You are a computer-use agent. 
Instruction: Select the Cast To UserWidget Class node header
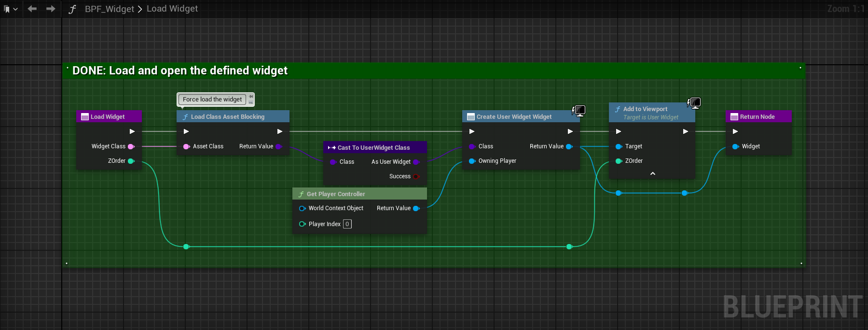pyautogui.click(x=374, y=147)
